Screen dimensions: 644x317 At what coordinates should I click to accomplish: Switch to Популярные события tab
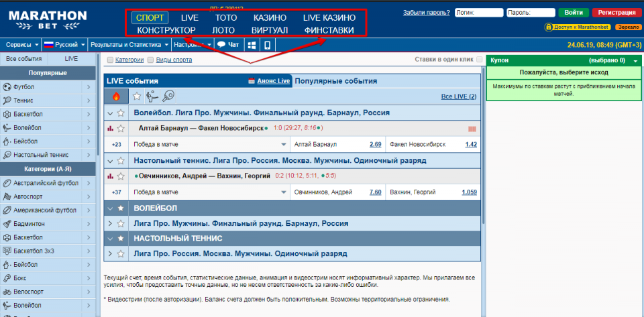click(x=335, y=80)
